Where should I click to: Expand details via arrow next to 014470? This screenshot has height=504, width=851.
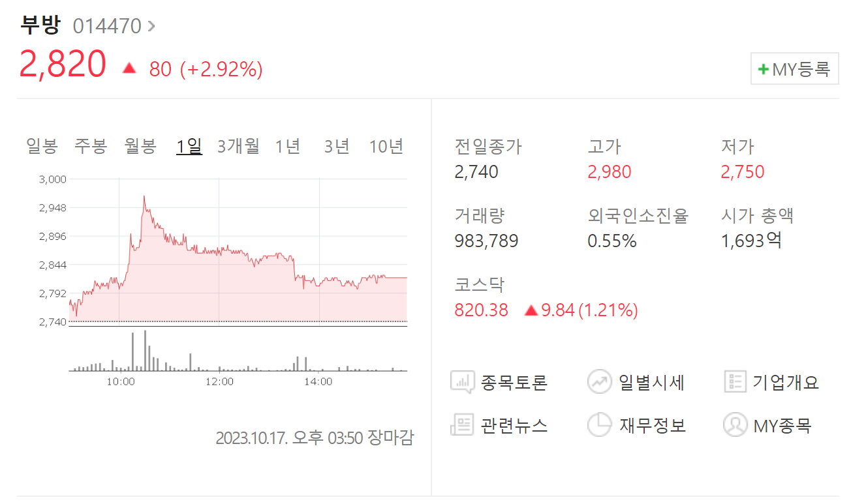point(150,25)
